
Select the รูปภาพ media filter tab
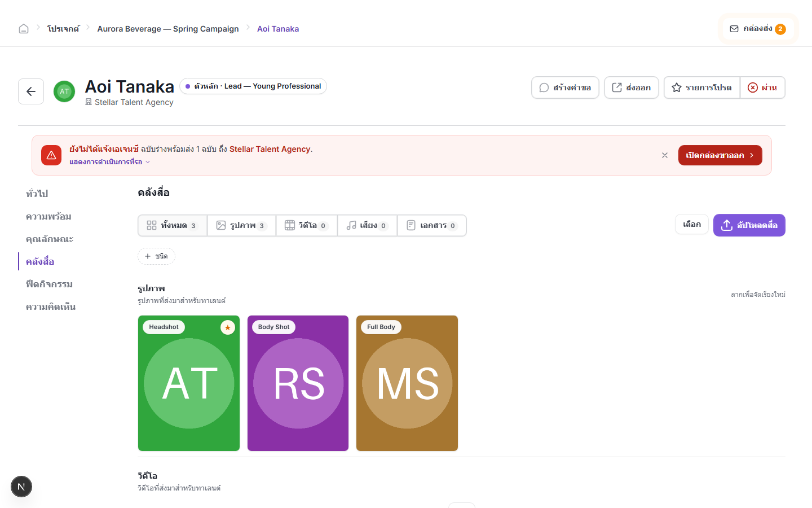(241, 225)
